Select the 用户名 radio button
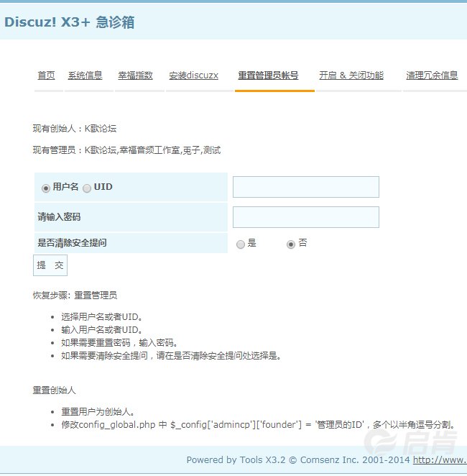This screenshot has width=467, height=476. [x=46, y=188]
